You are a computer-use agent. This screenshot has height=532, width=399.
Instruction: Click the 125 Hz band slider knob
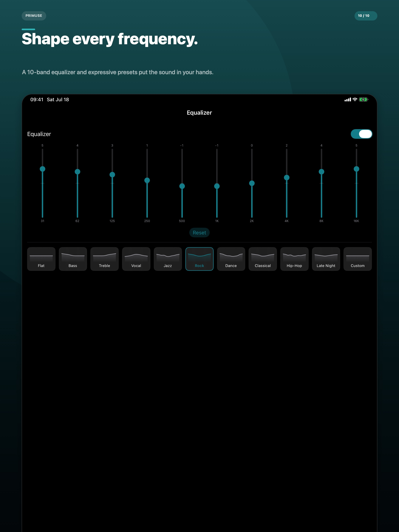coord(112,175)
